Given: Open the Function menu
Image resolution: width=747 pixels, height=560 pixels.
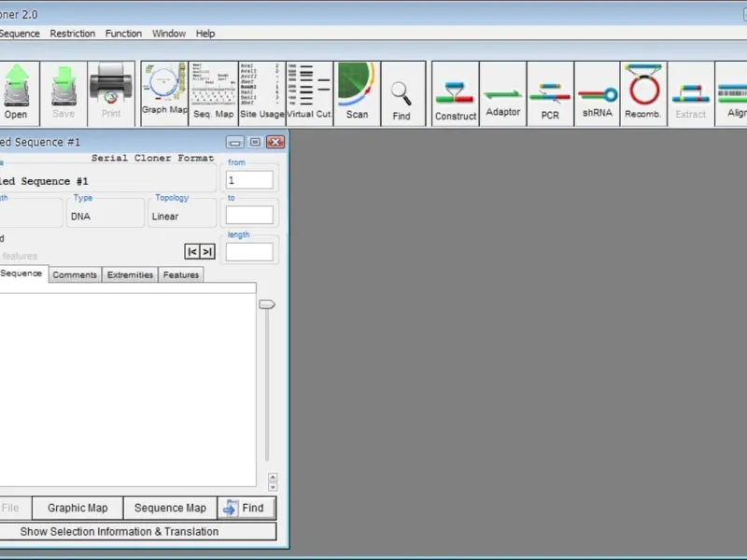Looking at the screenshot, I should pos(123,34).
